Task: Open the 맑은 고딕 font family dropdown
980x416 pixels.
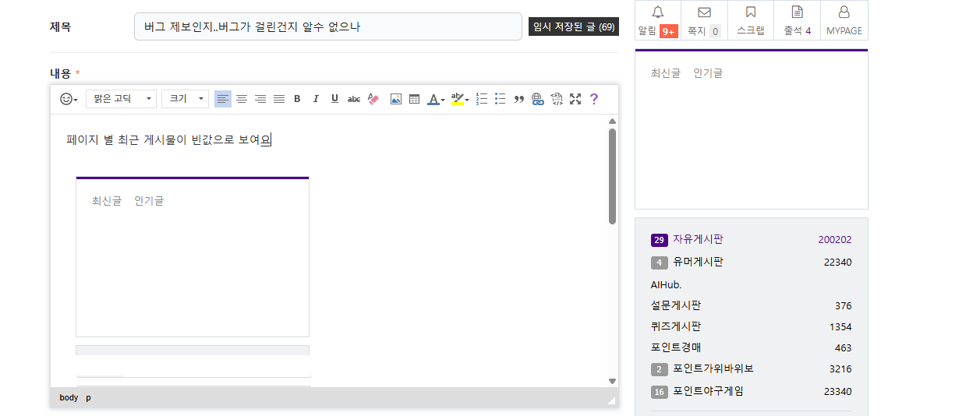Action: click(121, 99)
